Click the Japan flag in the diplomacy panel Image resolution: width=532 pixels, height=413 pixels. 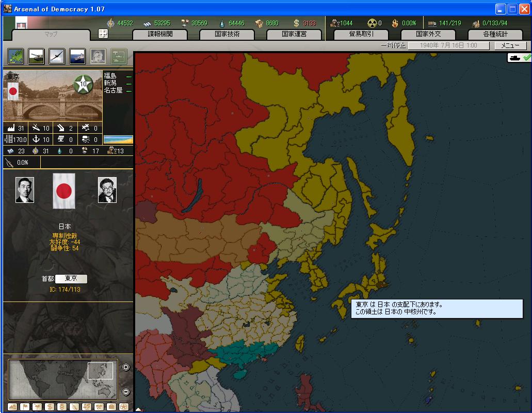tap(64, 190)
